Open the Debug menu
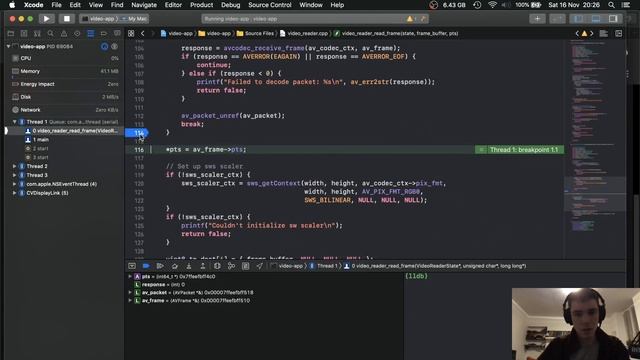Screen dimensions: 640x360 (231, 5)
